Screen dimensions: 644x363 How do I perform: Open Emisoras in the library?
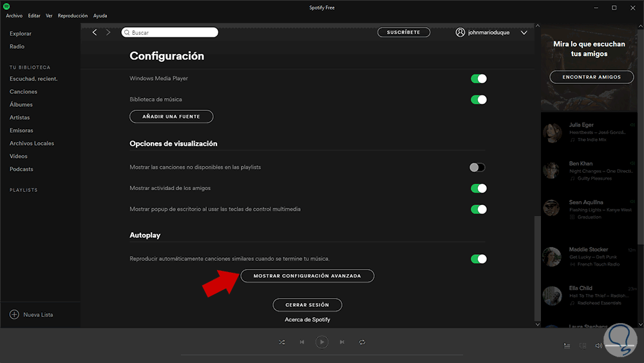tap(21, 130)
